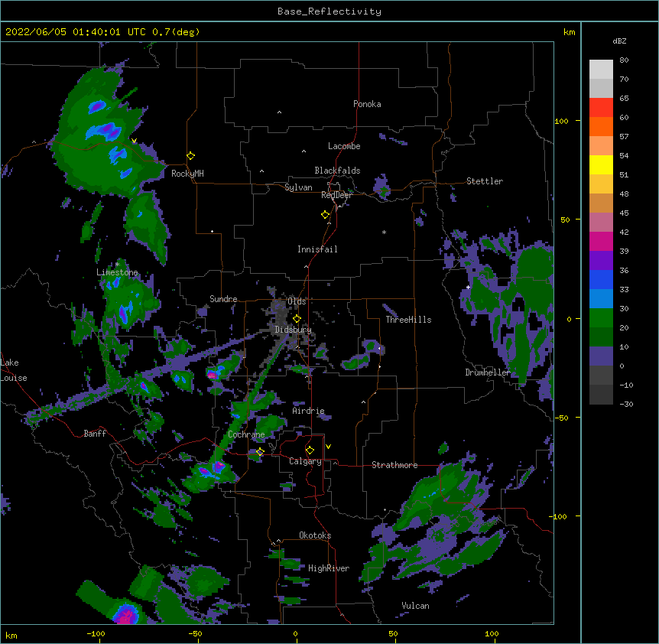
Task: Select the light gray 70-80 dBZ swatch
Action: [x=601, y=70]
